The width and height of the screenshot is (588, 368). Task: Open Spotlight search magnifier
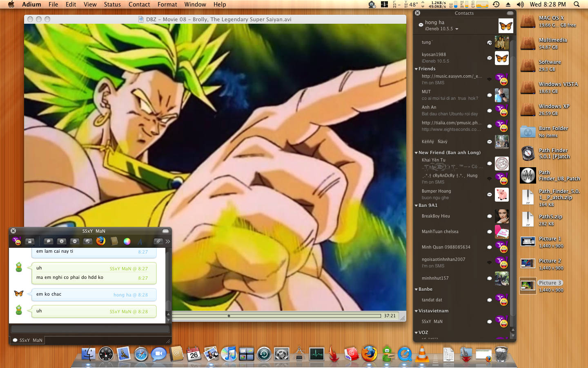(577, 4)
